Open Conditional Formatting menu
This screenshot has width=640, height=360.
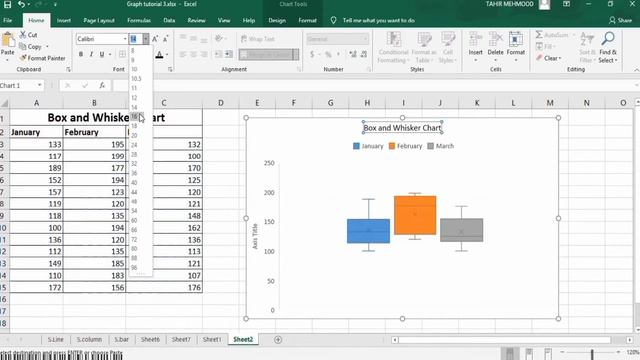tap(393, 48)
